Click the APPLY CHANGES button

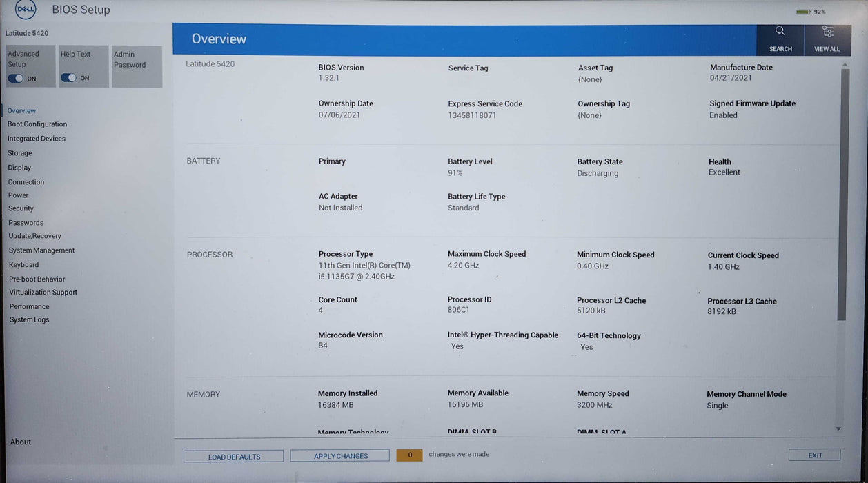pyautogui.click(x=339, y=455)
